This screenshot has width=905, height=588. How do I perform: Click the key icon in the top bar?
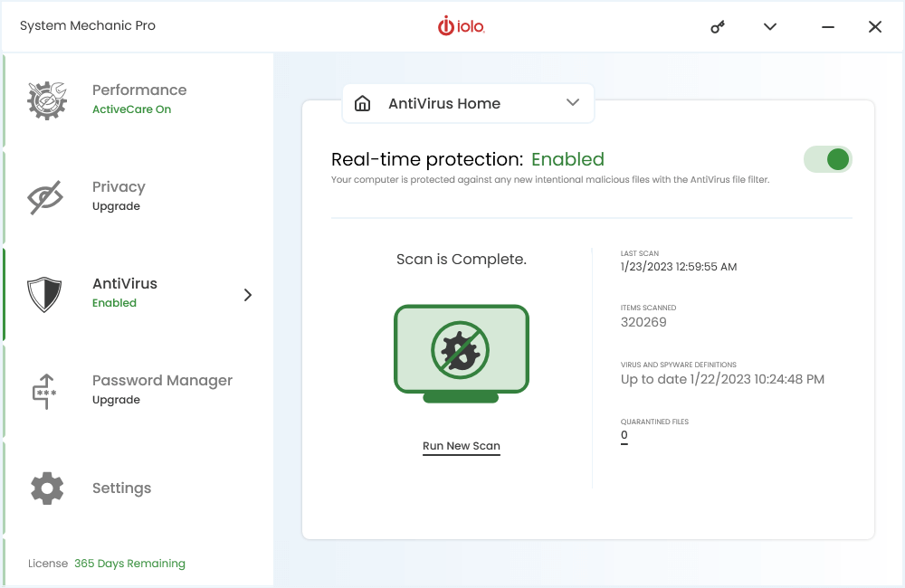[717, 26]
